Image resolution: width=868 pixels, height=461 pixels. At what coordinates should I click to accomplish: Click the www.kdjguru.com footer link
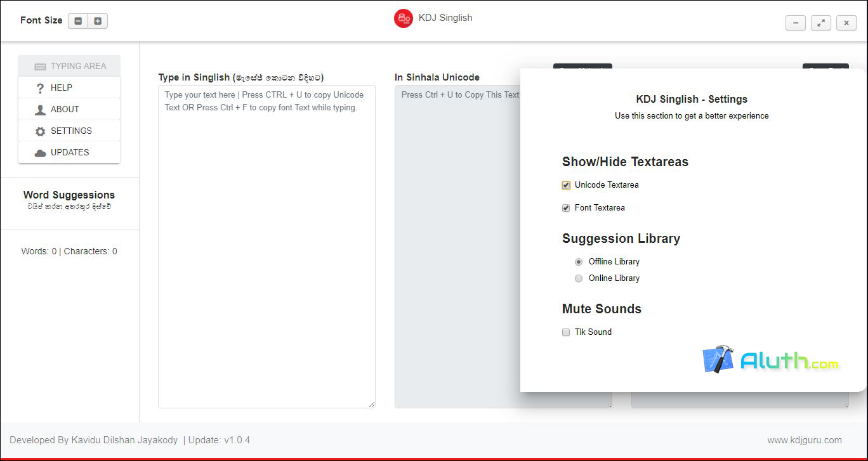(805, 440)
